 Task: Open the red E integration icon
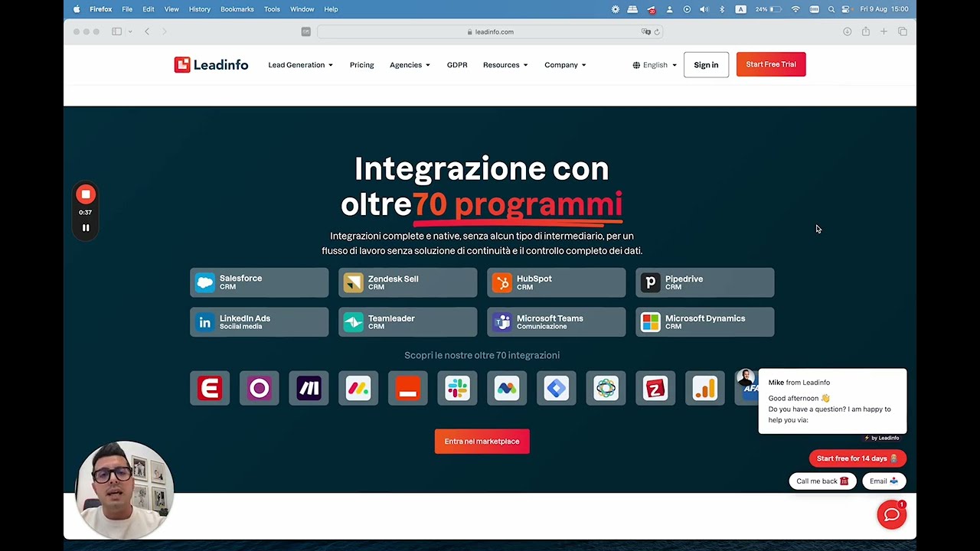210,389
